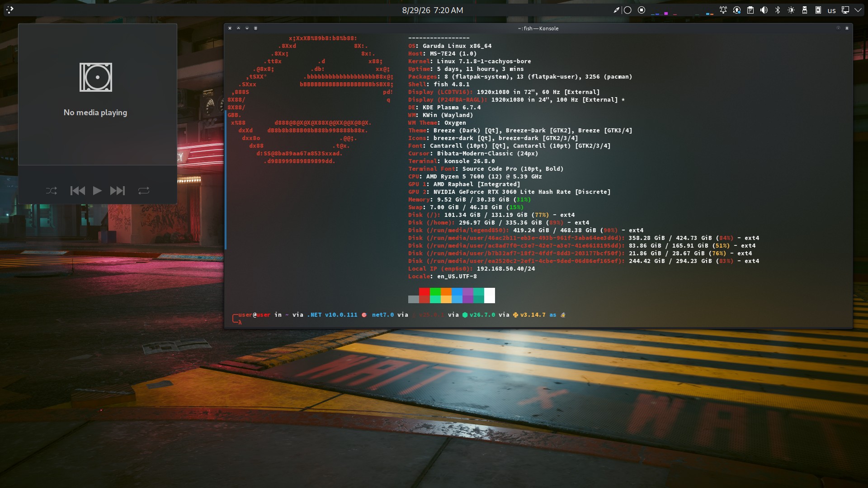Start playback with the play button
The height and width of the screenshot is (488, 868).
point(97,191)
